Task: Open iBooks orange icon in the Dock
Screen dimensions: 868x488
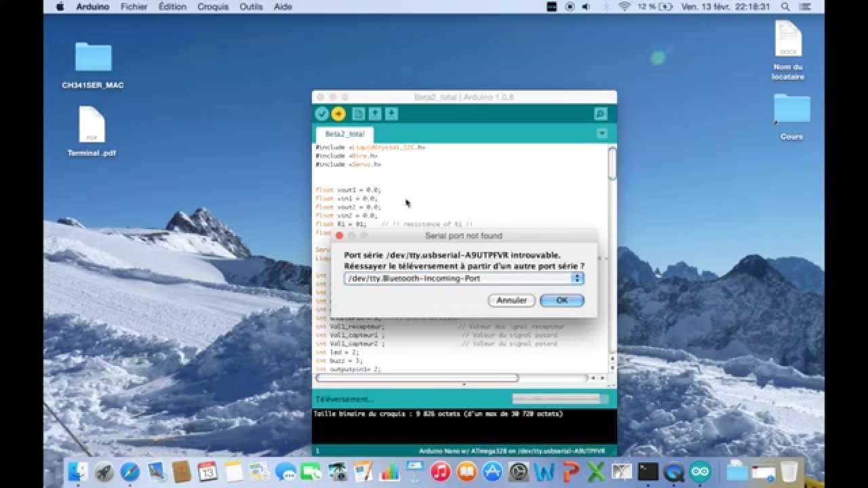Action: [467, 471]
